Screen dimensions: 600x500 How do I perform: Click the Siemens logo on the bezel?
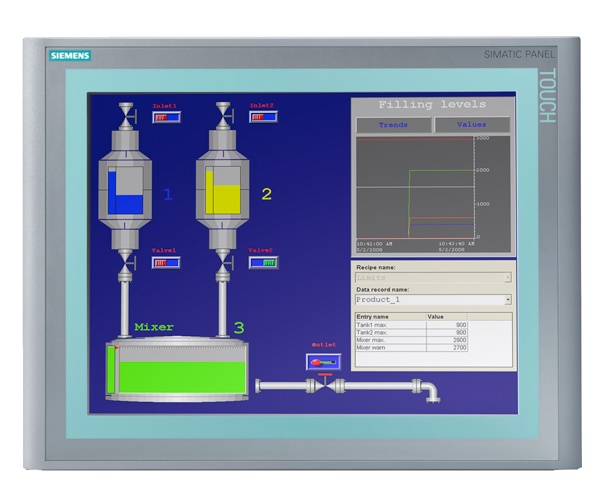click(x=70, y=56)
